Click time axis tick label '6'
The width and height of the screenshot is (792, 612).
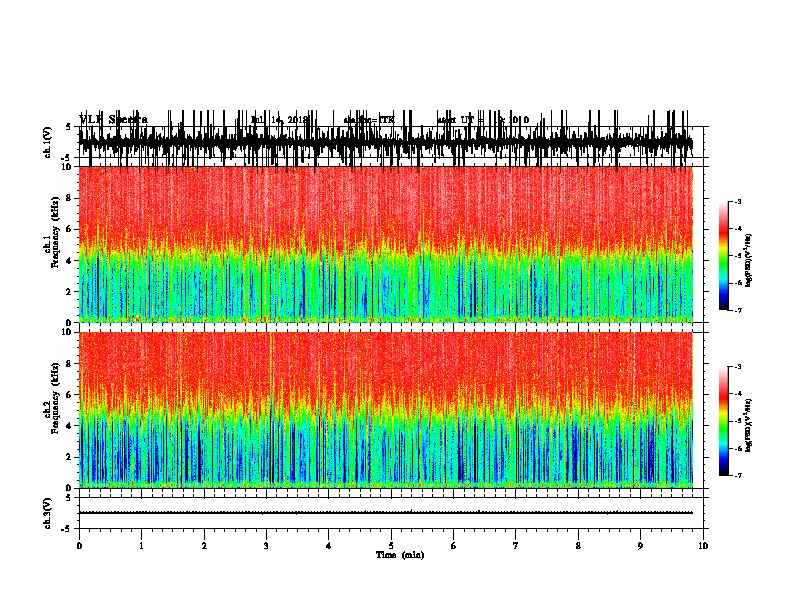point(454,546)
